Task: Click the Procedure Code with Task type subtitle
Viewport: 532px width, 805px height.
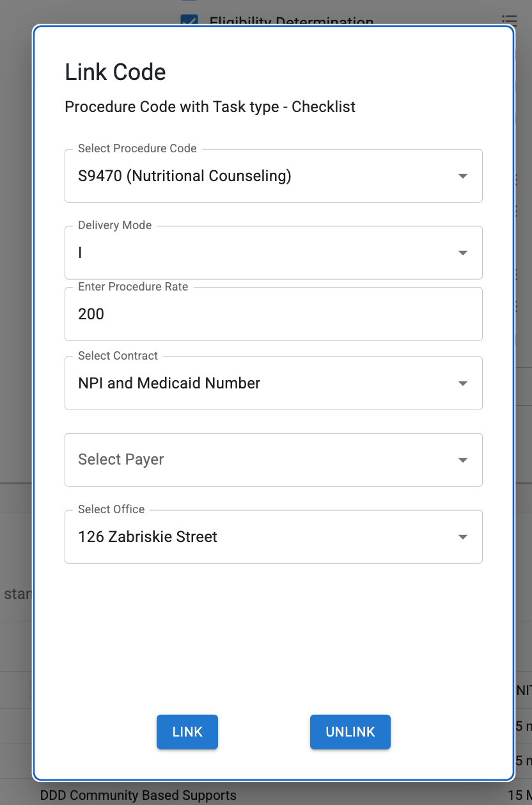Action: [x=210, y=107]
